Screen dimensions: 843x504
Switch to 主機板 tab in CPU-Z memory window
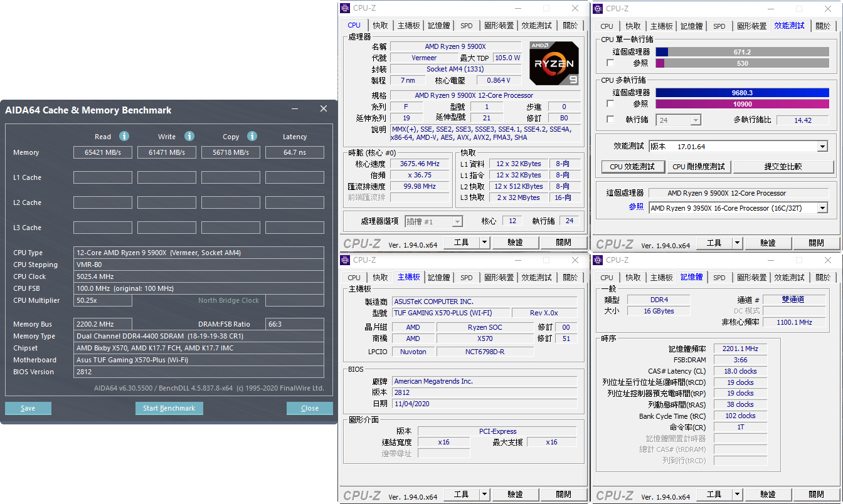(x=661, y=278)
